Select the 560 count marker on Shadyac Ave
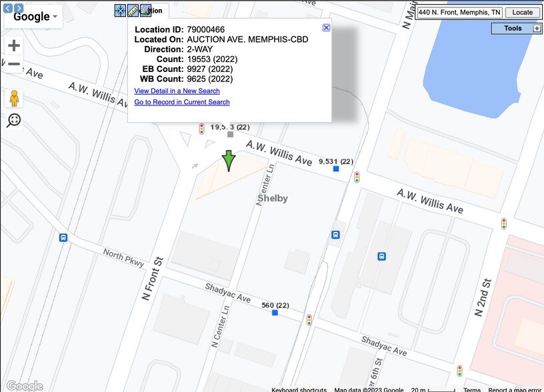544x392 pixels. click(x=275, y=313)
